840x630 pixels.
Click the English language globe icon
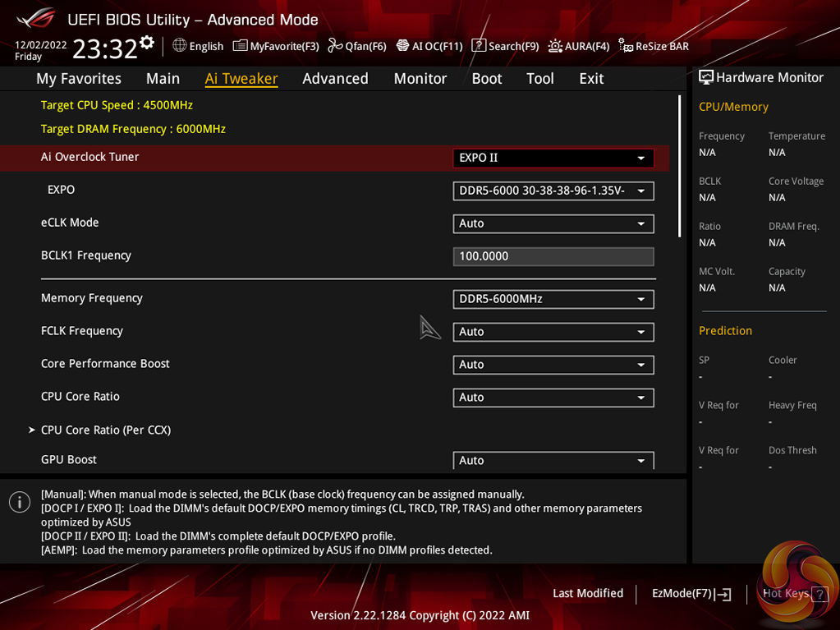click(x=180, y=45)
